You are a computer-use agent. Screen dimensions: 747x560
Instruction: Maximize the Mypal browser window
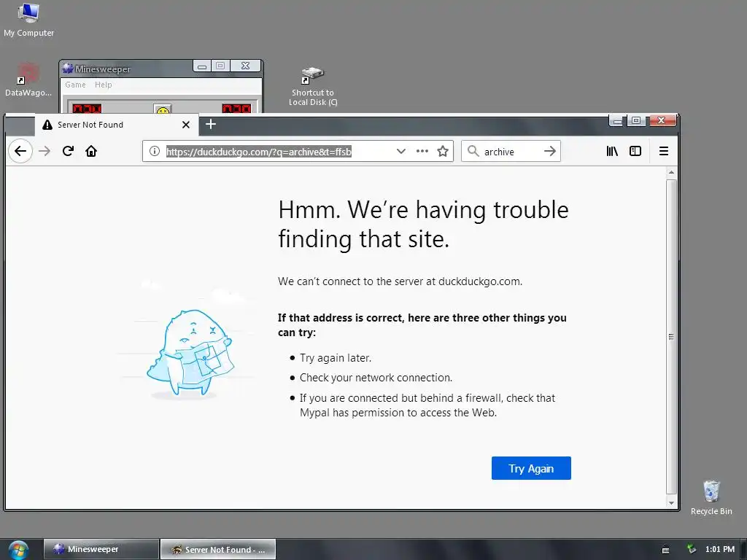pos(636,121)
